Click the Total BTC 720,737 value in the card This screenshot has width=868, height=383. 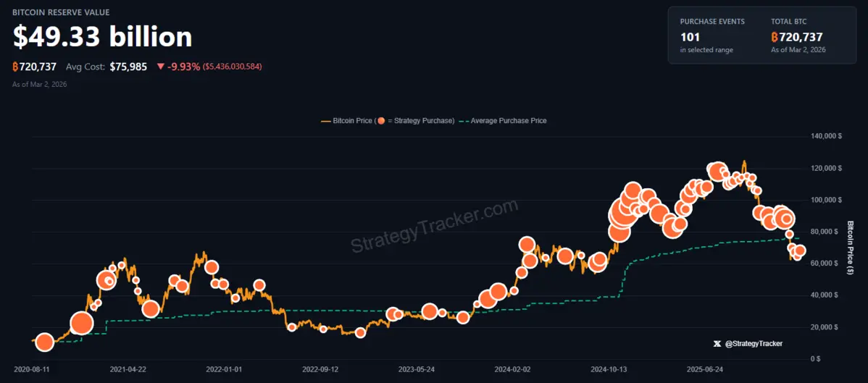click(801, 37)
